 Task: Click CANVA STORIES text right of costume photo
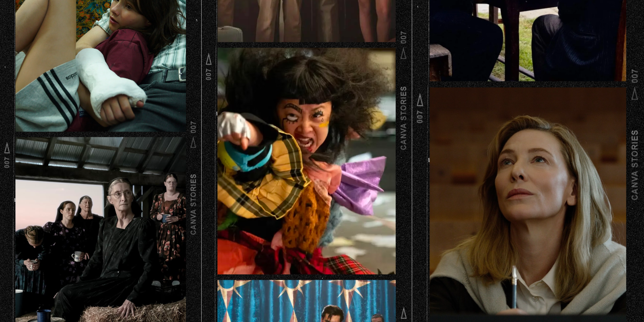(404, 118)
